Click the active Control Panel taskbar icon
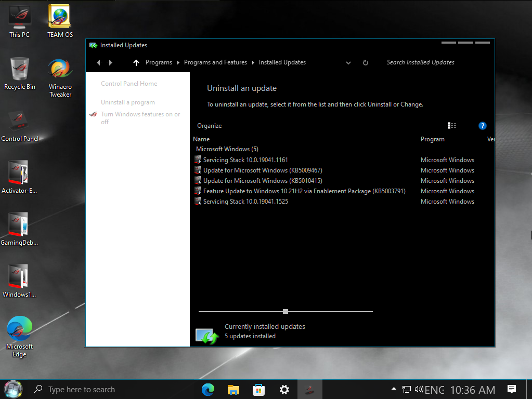Image resolution: width=532 pixels, height=399 pixels. 309,390
